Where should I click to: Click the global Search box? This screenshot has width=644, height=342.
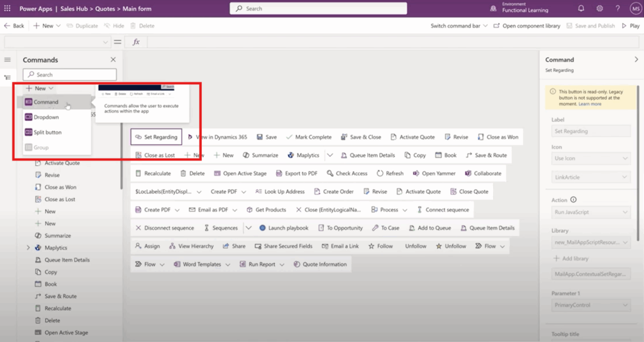pos(318,8)
